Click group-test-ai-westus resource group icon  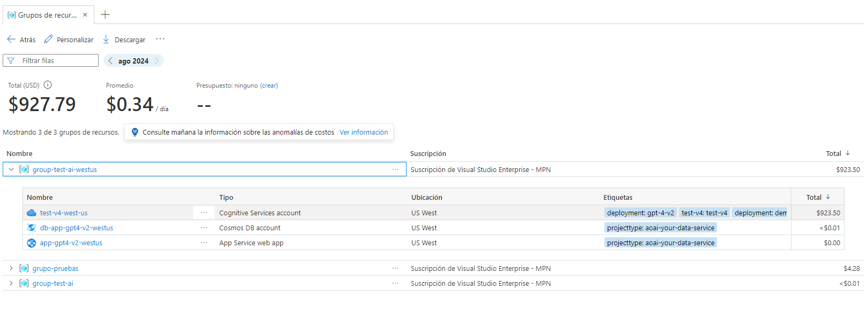pos(24,169)
